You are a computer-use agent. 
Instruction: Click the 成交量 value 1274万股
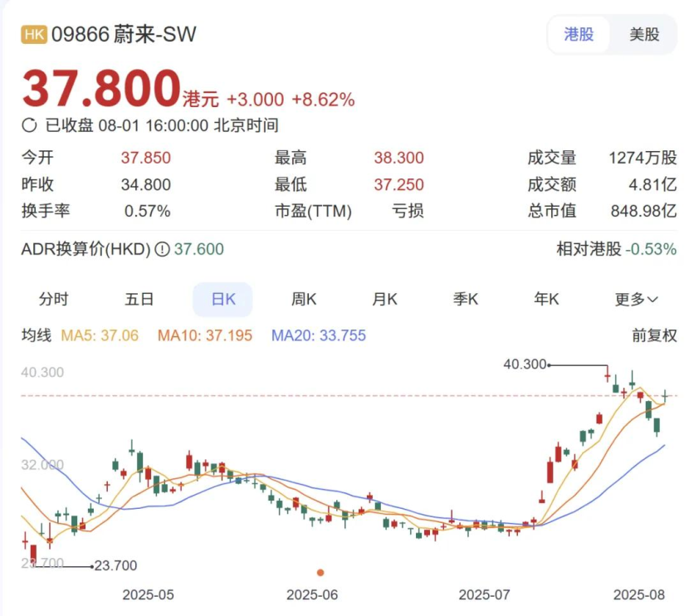(643, 158)
